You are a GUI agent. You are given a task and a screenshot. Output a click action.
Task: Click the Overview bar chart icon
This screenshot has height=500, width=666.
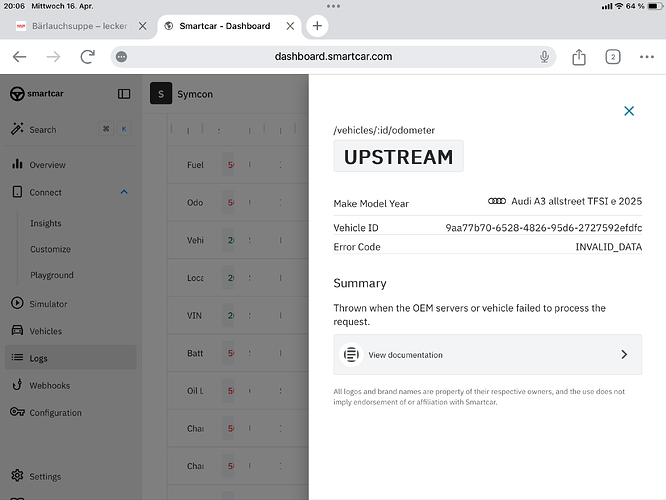pyautogui.click(x=17, y=164)
